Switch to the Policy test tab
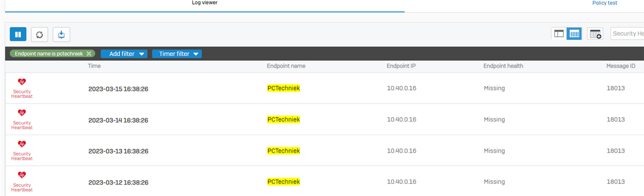The image size is (644, 196). (x=605, y=3)
